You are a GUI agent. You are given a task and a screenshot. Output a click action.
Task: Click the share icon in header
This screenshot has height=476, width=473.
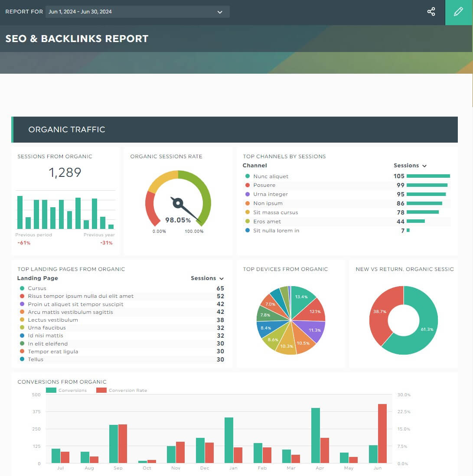point(431,12)
